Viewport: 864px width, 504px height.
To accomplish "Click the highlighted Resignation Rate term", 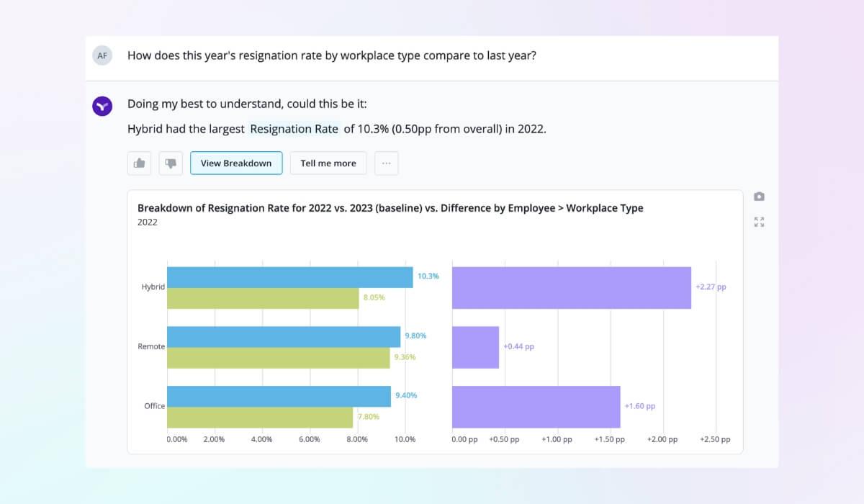I will pos(294,129).
